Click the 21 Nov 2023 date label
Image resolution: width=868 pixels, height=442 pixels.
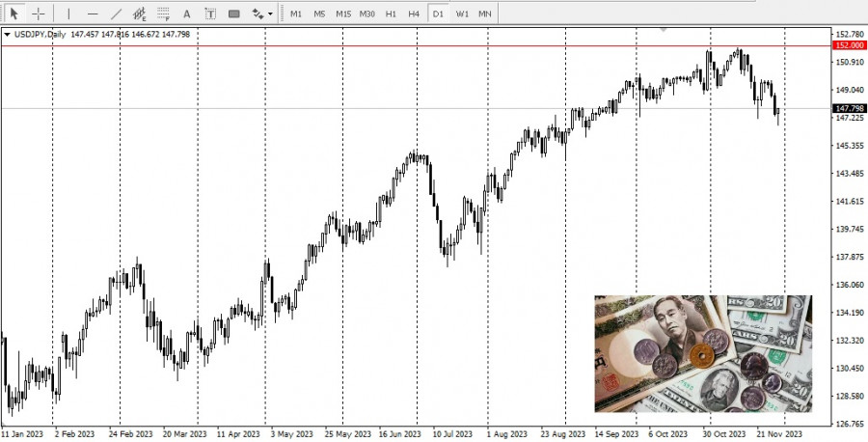pos(779,433)
